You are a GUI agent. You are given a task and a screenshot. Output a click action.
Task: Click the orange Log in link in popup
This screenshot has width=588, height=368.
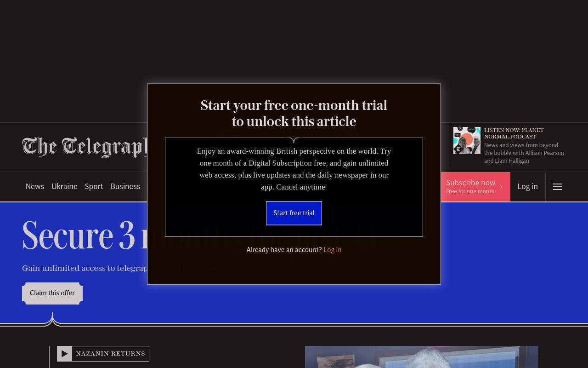coord(333,250)
